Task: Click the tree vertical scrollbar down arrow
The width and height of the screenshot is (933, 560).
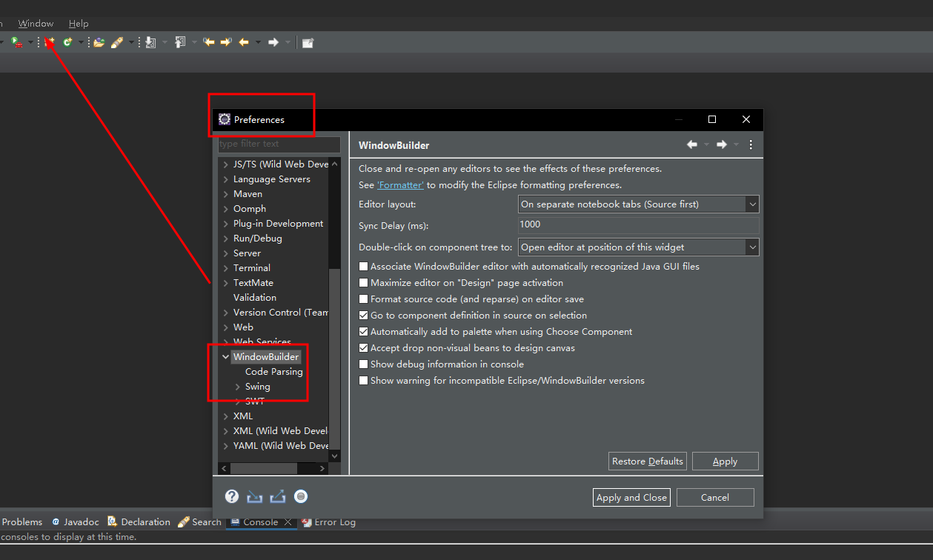Action: click(334, 456)
